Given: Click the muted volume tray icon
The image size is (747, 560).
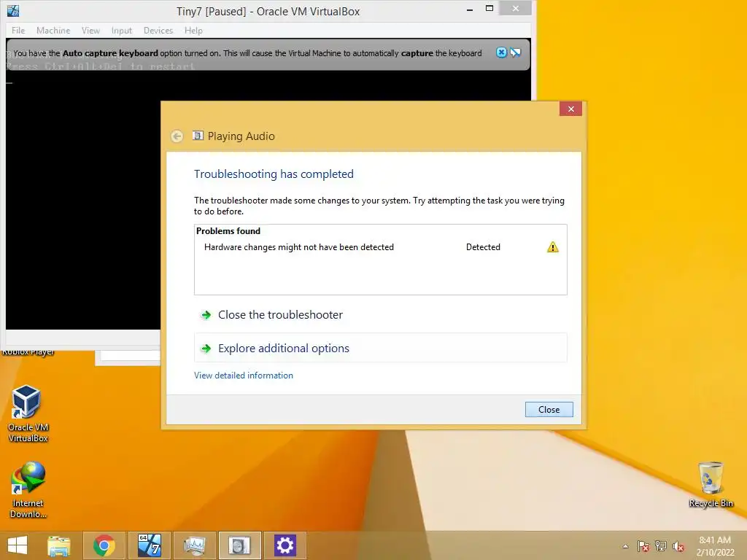Looking at the screenshot, I should click(678, 547).
